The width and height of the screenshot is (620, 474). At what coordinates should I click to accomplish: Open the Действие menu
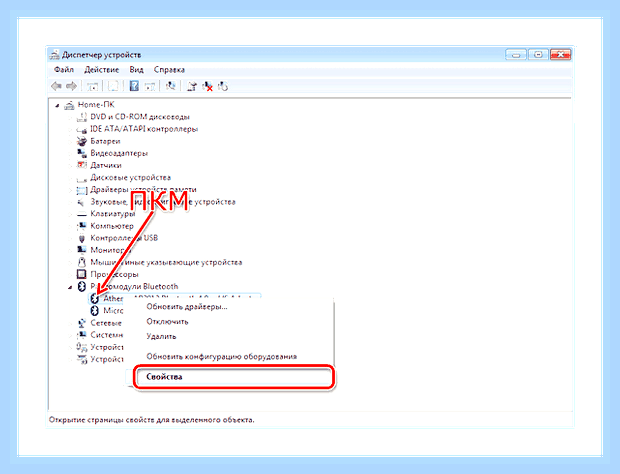click(x=101, y=70)
